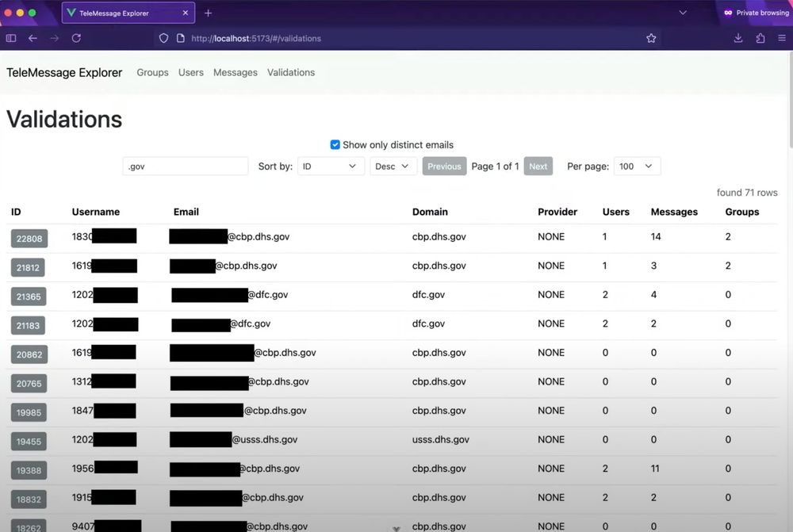This screenshot has width=793, height=532.
Task: Open the Messages nav item
Action: 236,72
